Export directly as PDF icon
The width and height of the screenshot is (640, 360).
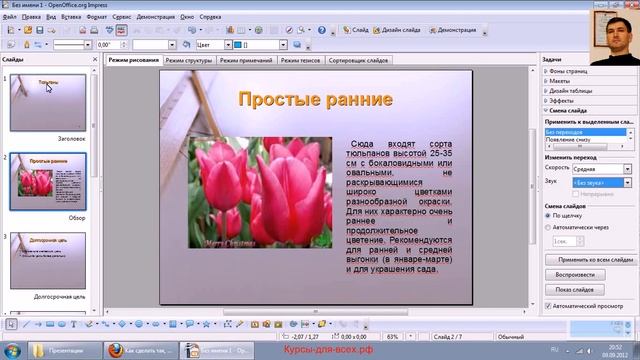tap(83, 30)
